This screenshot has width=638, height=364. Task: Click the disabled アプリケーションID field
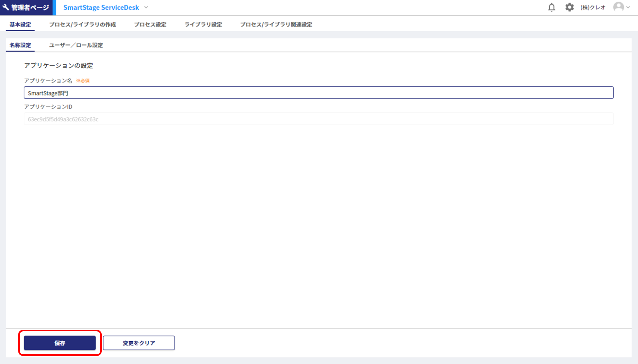(318, 119)
